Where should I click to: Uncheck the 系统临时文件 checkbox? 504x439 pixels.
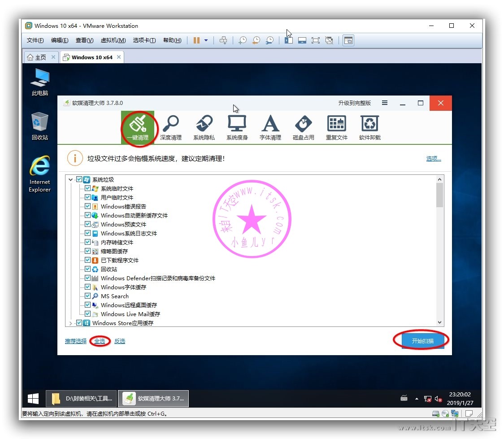pos(87,188)
